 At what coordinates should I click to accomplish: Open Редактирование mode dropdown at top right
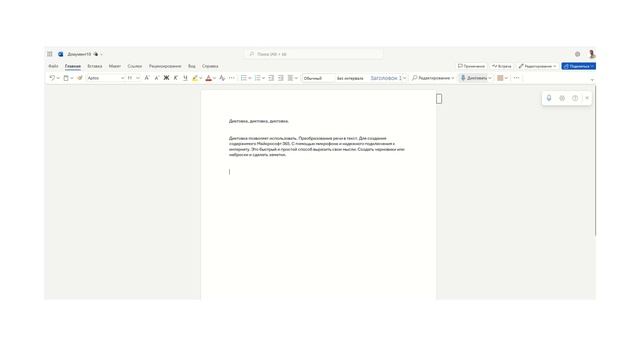click(537, 66)
